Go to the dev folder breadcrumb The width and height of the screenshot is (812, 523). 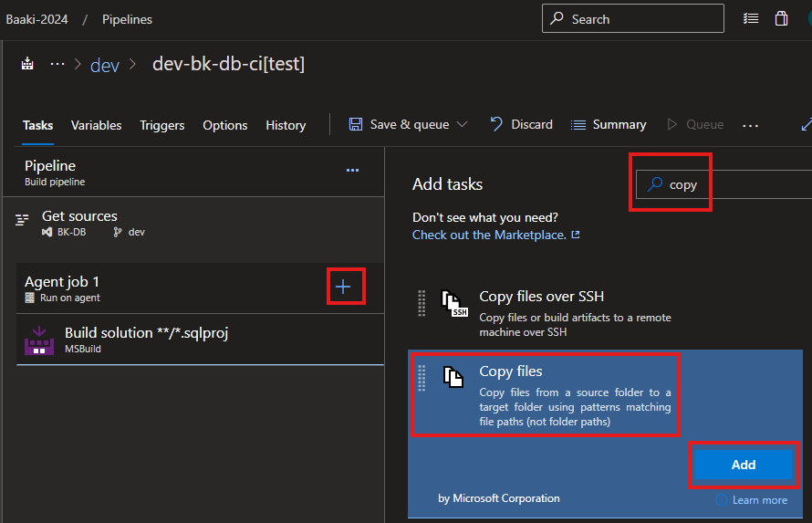point(105,65)
